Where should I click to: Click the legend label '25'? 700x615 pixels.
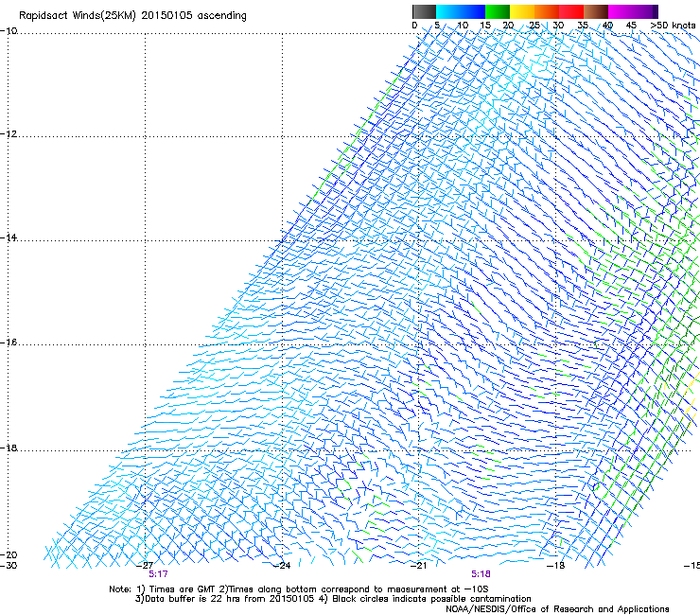click(x=534, y=26)
